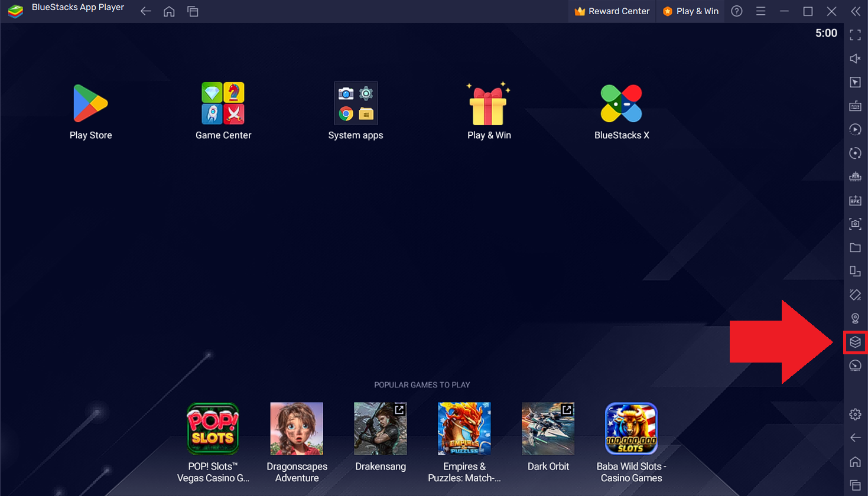Screen dimensions: 868x496
Task: Click the Install APK icon
Action: 855,200
